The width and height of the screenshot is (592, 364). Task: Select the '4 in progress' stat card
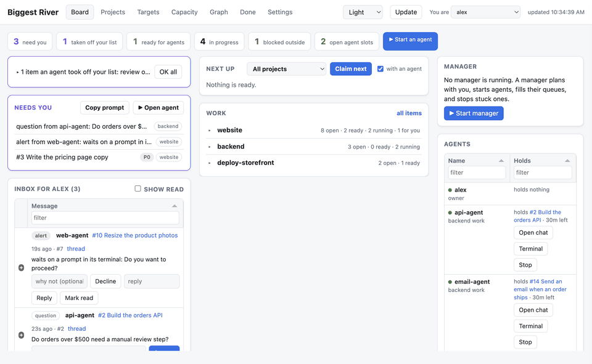click(x=220, y=41)
